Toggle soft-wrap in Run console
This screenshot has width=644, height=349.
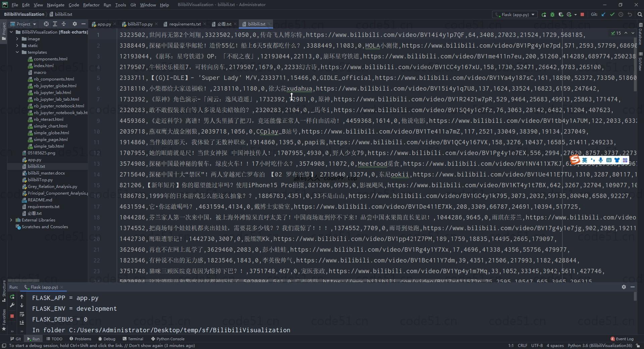click(22, 314)
